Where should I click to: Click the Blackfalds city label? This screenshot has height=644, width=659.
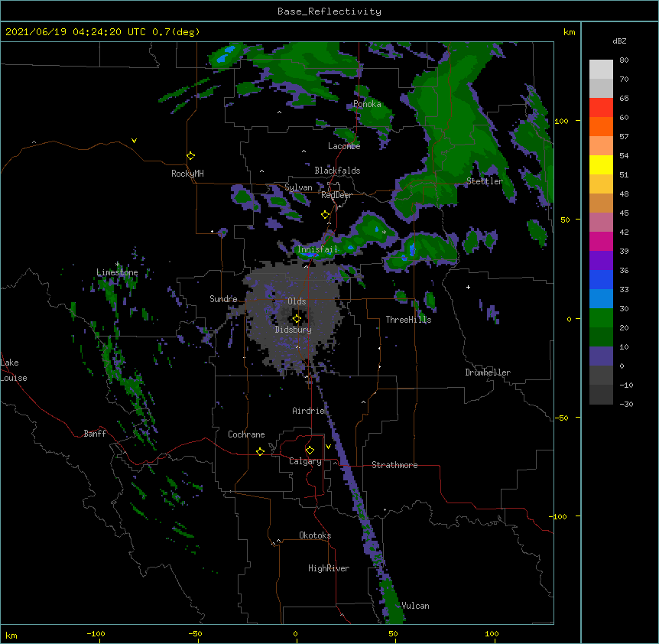(337, 171)
